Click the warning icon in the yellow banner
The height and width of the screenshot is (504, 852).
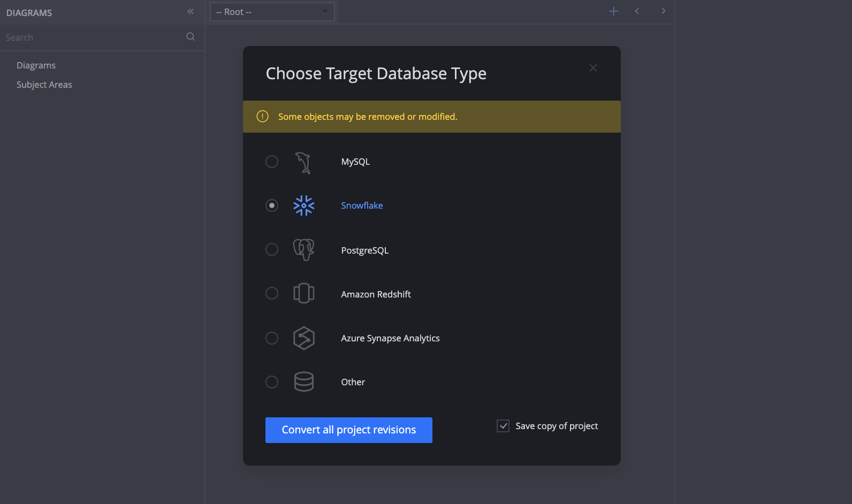coord(262,116)
